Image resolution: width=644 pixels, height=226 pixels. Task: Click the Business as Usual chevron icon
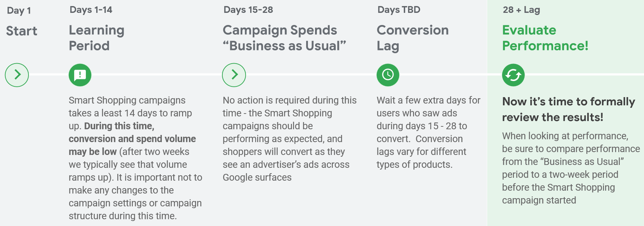click(234, 75)
